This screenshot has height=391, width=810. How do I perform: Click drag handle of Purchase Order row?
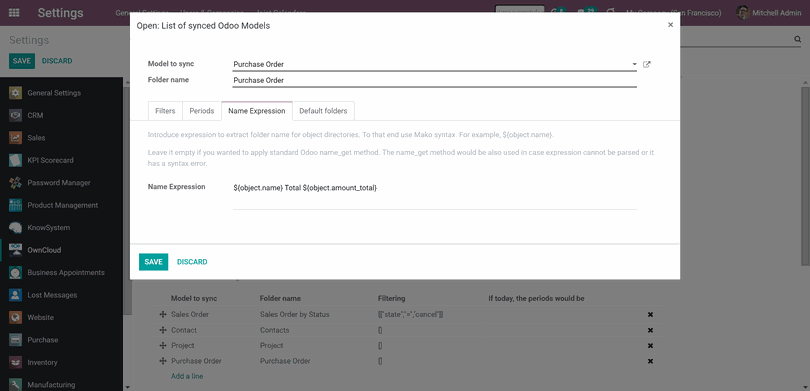[x=163, y=361]
